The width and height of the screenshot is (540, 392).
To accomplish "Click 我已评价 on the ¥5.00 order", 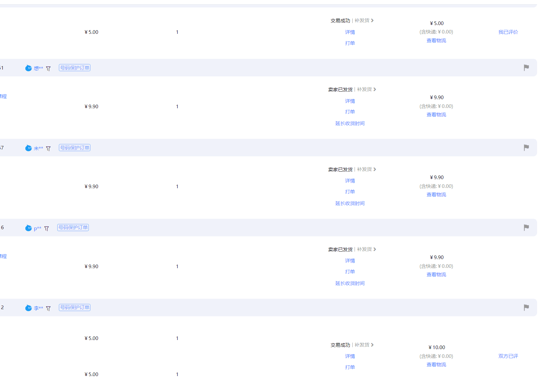I will (x=508, y=32).
